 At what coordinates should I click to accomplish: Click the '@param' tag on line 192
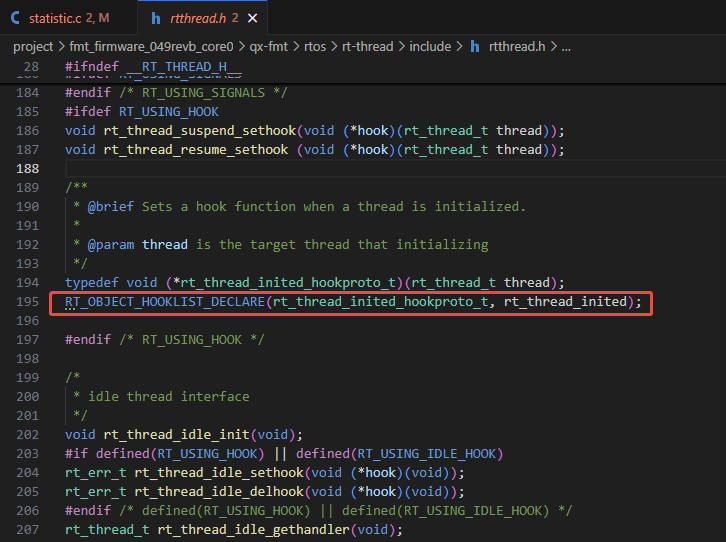coord(111,244)
